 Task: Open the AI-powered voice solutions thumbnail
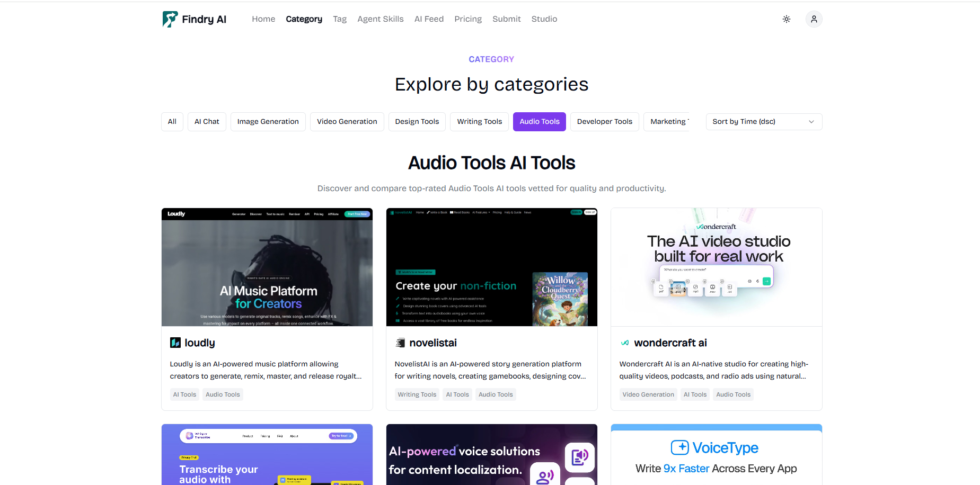[x=492, y=454]
